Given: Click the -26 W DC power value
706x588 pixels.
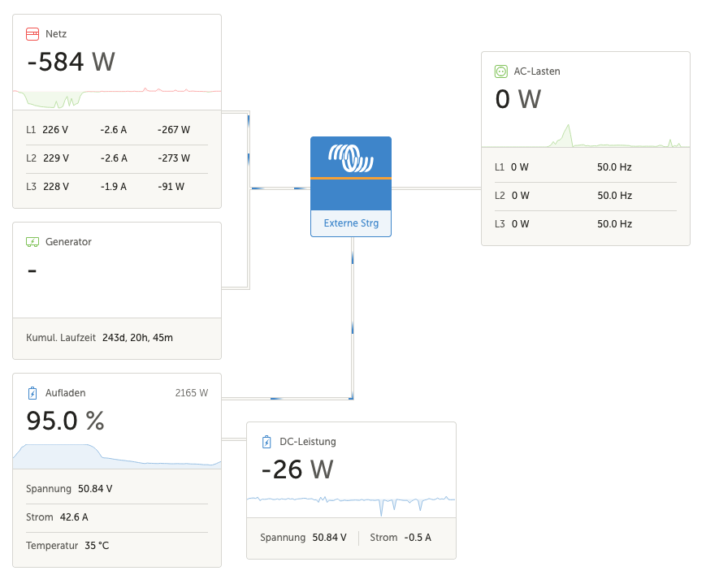Looking at the screenshot, I should tap(297, 469).
